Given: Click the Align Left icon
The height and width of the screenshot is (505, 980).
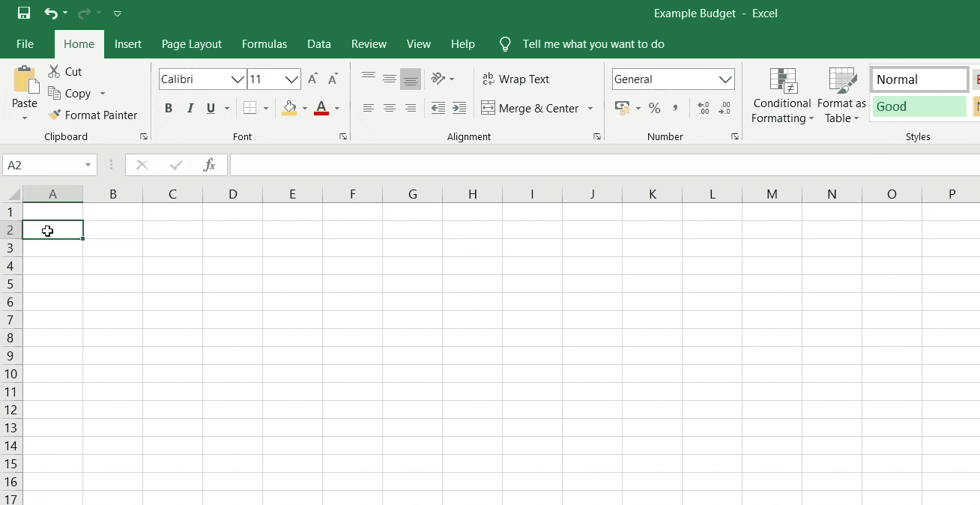Looking at the screenshot, I should (369, 109).
